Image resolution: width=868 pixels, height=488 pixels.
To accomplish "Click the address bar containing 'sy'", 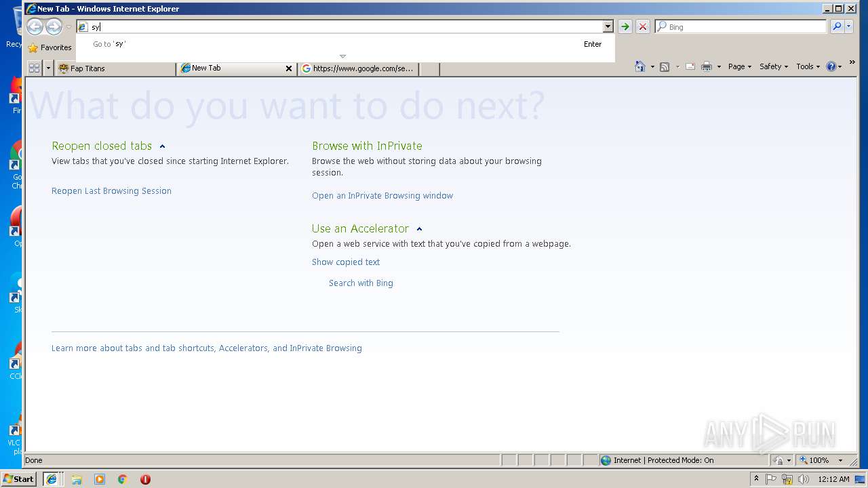I will point(339,27).
